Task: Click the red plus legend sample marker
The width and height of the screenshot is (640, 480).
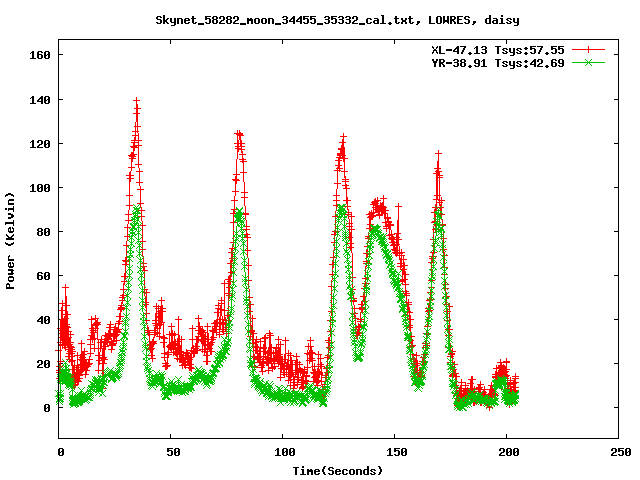Action: pyautogui.click(x=588, y=50)
